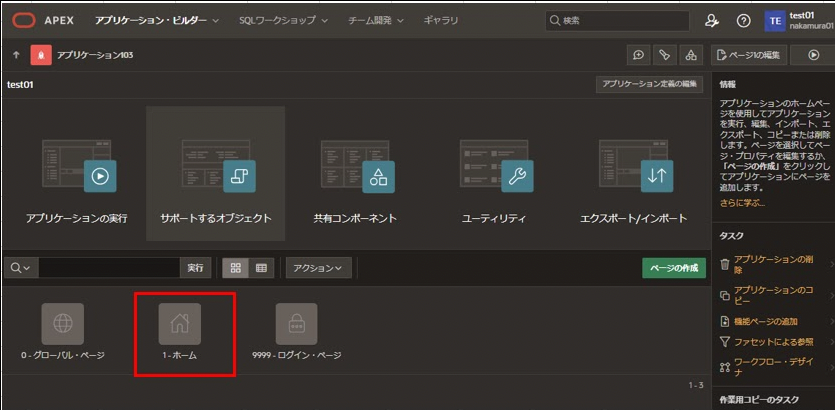Switch to icon grid view
This screenshot has height=410, width=835.
click(x=236, y=268)
